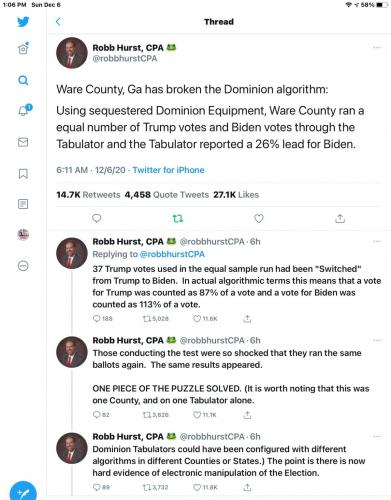Toggle retweet on the main tweet

[x=178, y=219]
